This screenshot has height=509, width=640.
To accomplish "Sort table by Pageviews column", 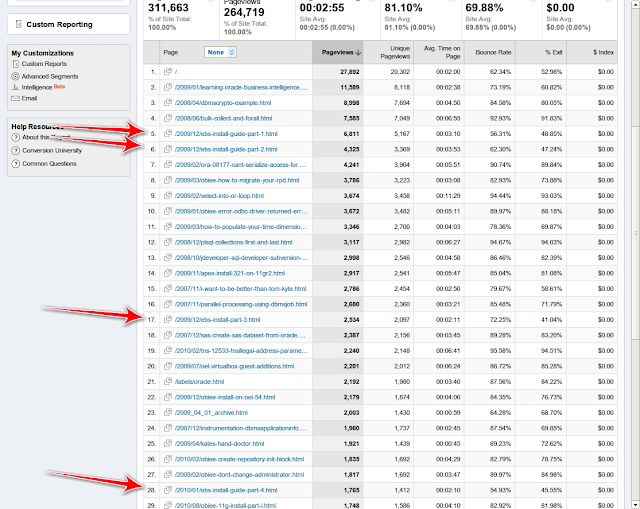I will [338, 52].
